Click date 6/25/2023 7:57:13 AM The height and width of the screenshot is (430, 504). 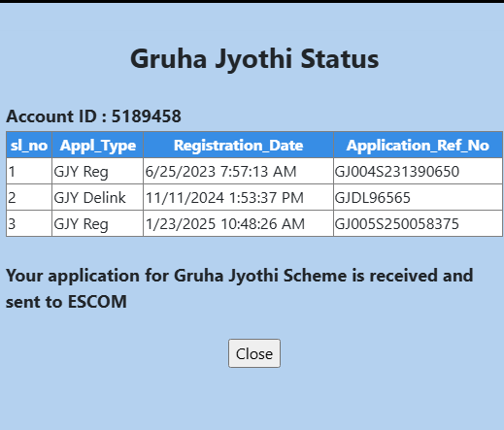click(x=220, y=172)
